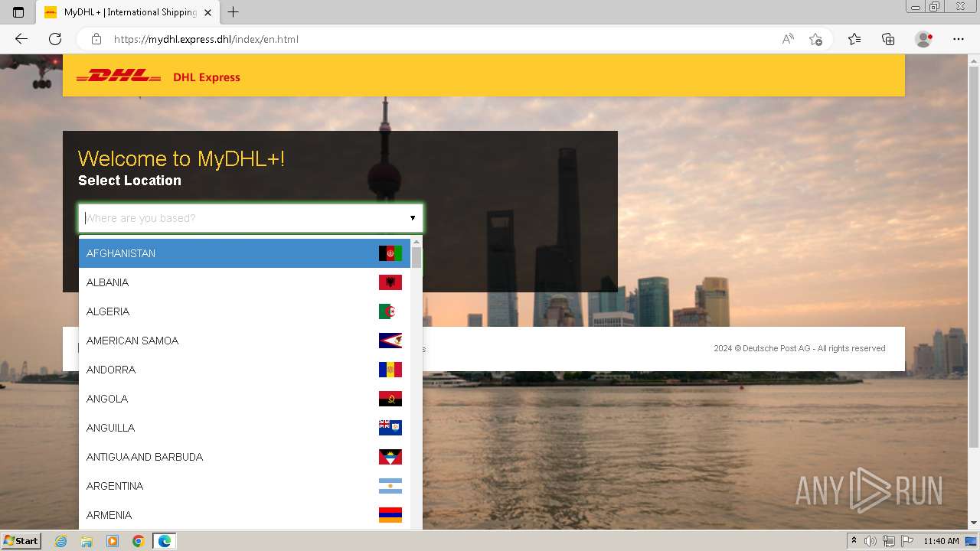The height and width of the screenshot is (551, 980).
Task: Launch Internet Explorer from taskbar
Action: tap(61, 541)
